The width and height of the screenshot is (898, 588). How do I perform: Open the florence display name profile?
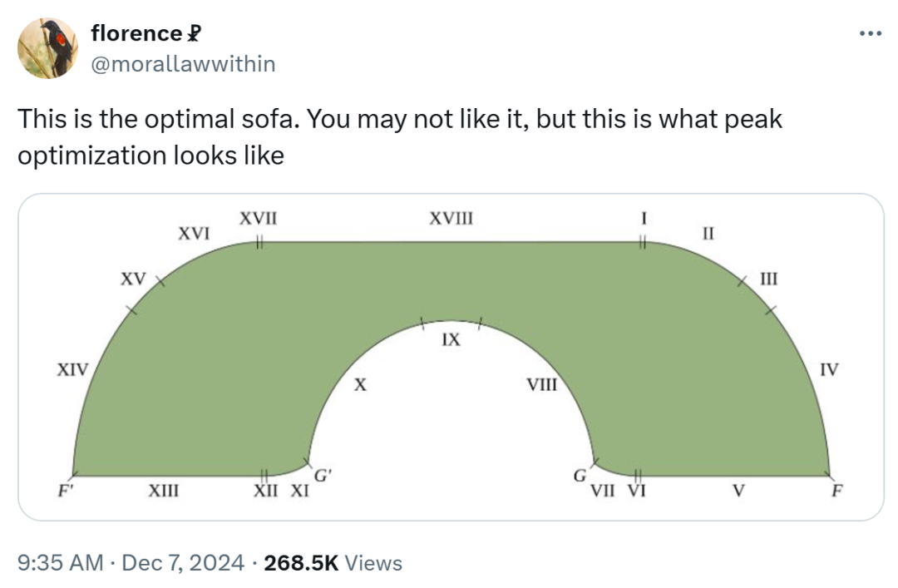[136, 33]
